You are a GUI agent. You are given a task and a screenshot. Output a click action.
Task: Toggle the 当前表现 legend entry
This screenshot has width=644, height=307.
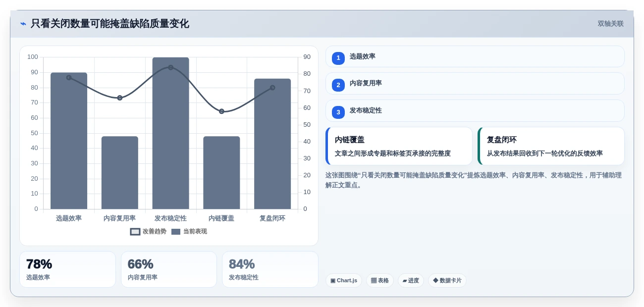point(189,231)
